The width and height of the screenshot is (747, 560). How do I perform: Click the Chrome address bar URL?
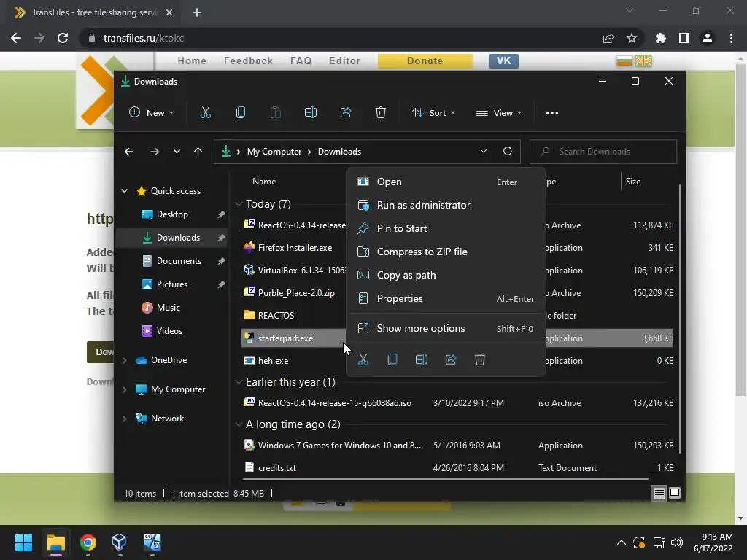(144, 38)
